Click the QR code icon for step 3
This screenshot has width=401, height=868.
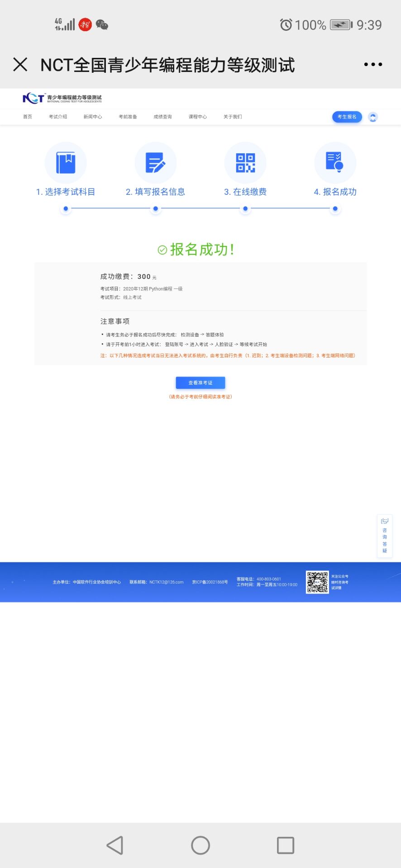[245, 163]
